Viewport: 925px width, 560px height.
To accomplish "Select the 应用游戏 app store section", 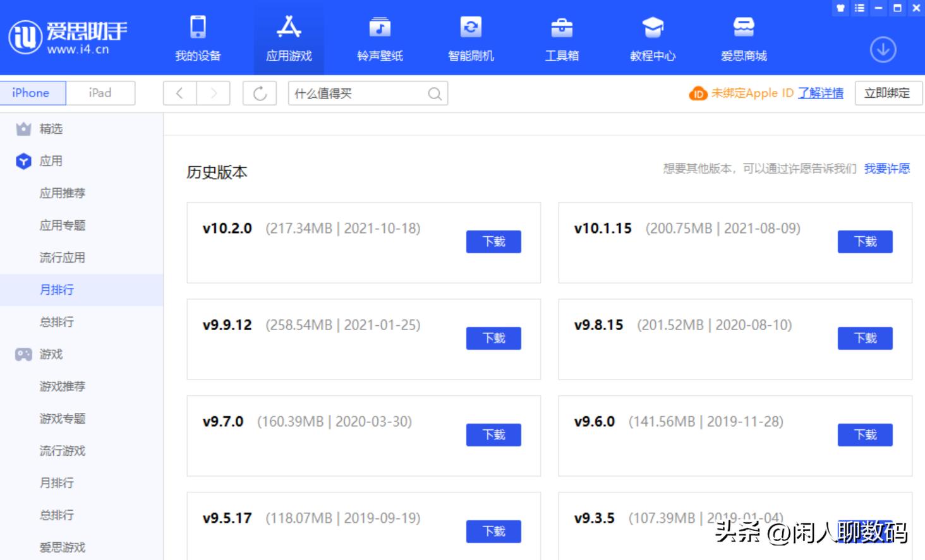I will click(289, 38).
